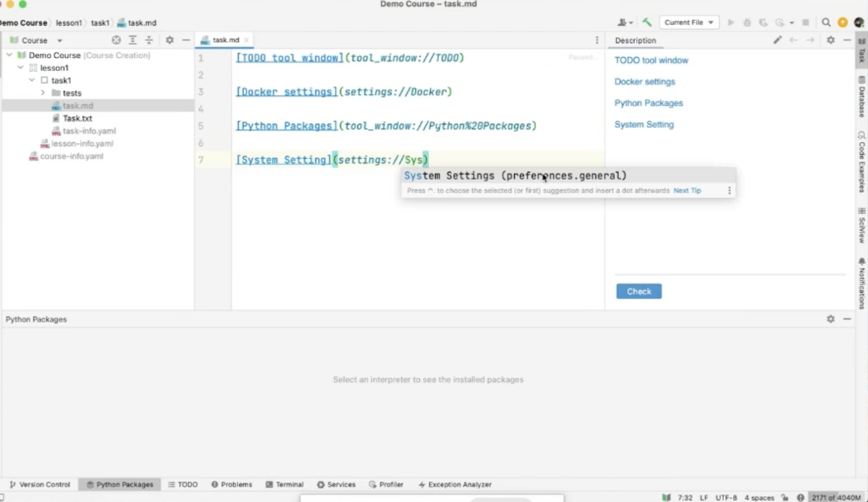This screenshot has height=502, width=868.
Task: Click the Select Opened File target icon
Action: [x=116, y=40]
